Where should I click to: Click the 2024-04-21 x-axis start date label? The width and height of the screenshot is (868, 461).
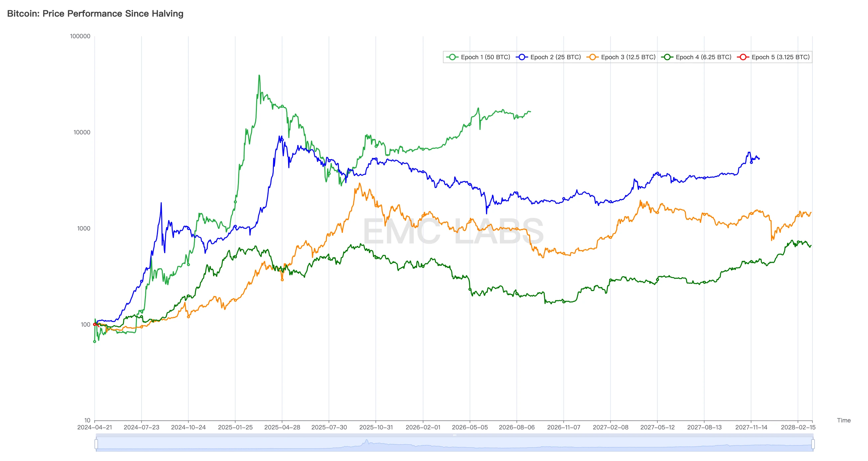pyautogui.click(x=94, y=427)
